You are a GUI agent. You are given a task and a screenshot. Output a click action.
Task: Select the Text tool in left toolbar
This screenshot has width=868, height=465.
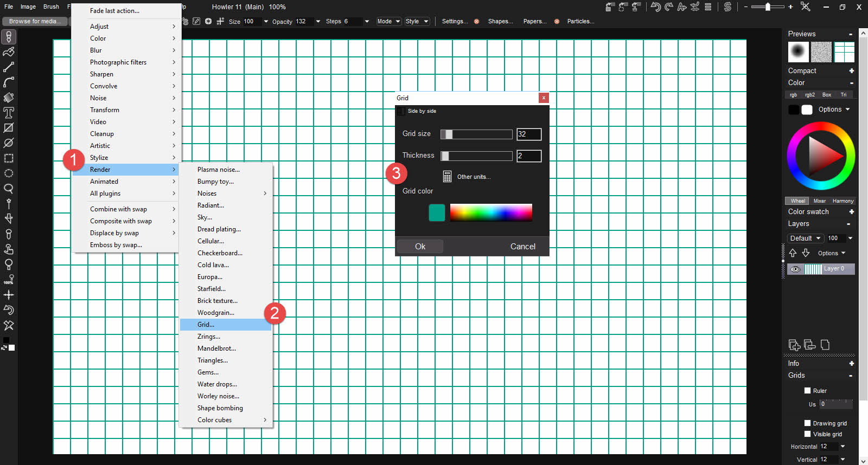(9, 113)
